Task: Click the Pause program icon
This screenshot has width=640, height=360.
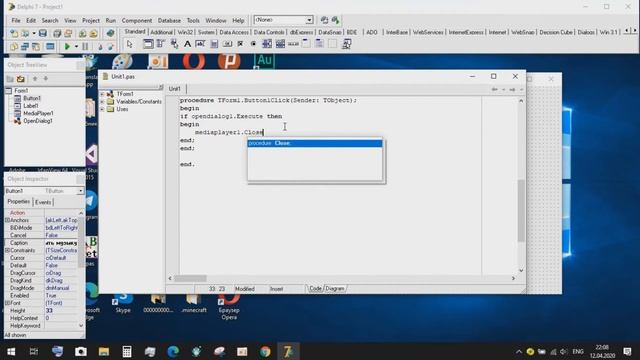Action: (x=85, y=46)
